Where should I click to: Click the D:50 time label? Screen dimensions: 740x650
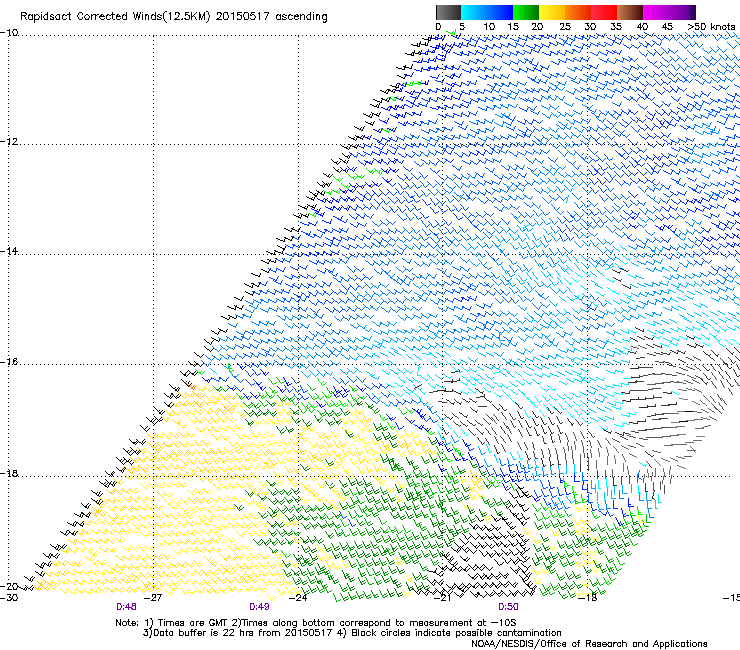[508, 607]
